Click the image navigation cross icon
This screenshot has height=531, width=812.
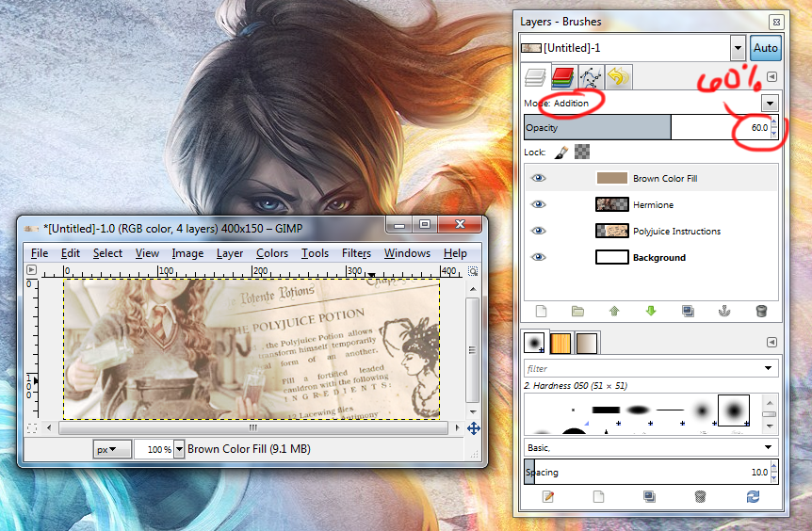click(x=473, y=428)
